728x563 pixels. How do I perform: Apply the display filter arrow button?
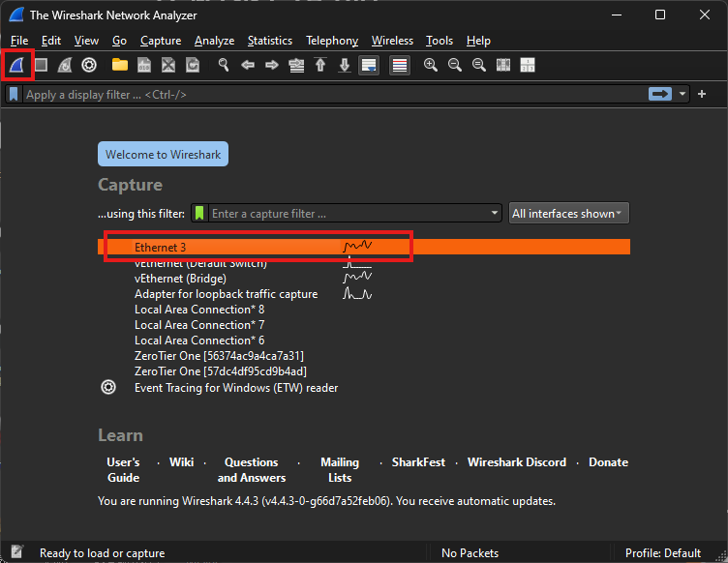pos(660,94)
